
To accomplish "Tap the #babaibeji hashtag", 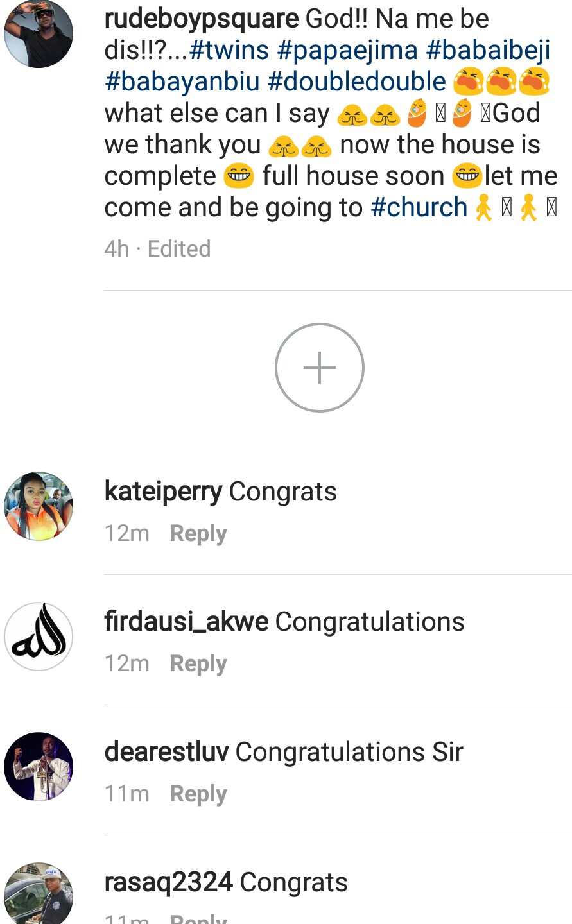I will click(x=488, y=50).
